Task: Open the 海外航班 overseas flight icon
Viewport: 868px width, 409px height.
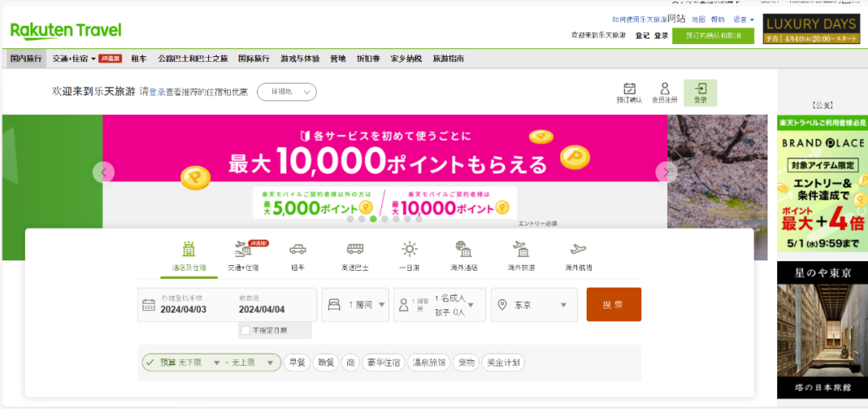Action: (x=578, y=249)
